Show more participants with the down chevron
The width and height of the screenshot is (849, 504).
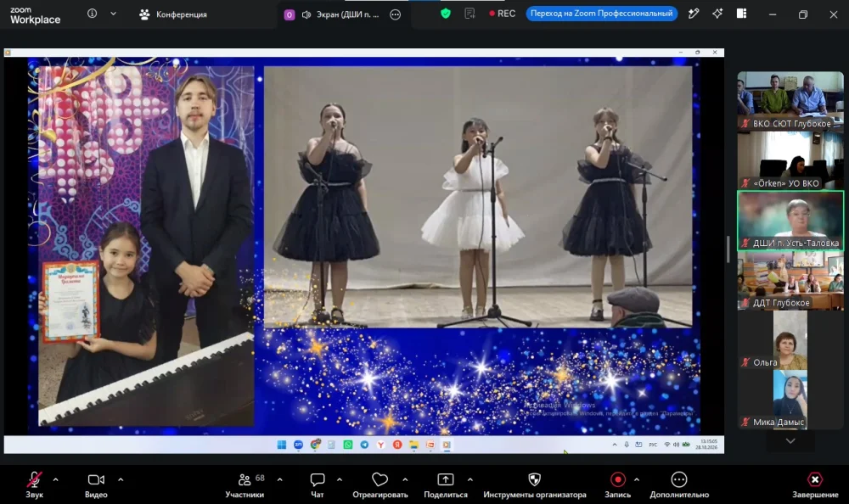click(x=790, y=441)
